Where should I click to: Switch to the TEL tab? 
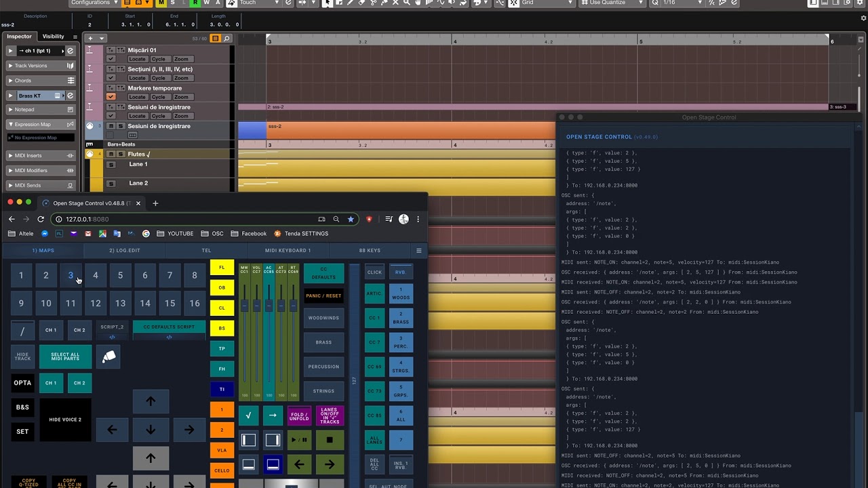(x=206, y=251)
